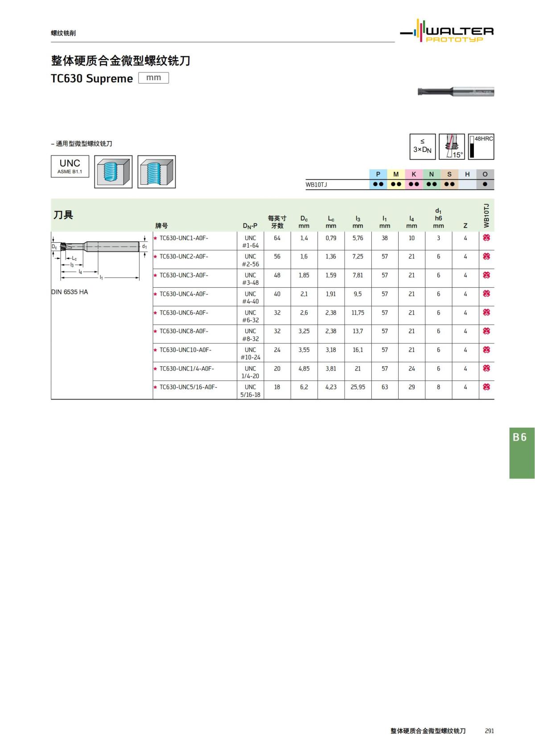Click the red availability icon for TC630-UNC8-A0F-

pos(486,331)
